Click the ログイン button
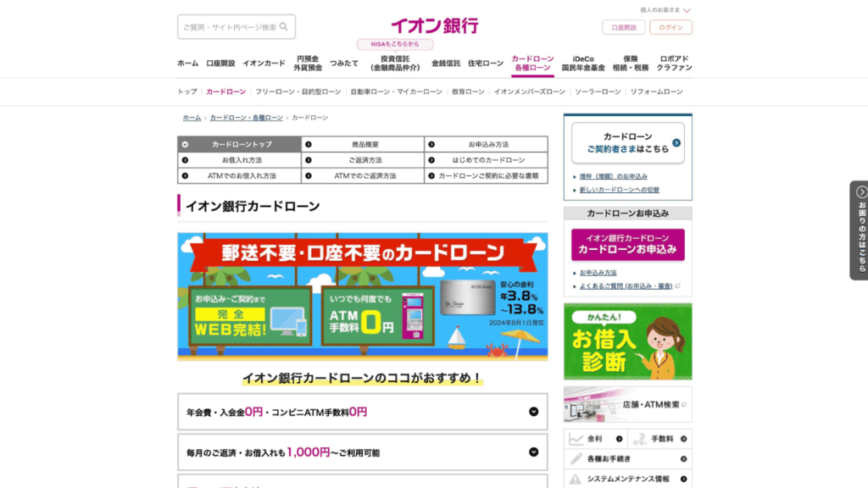The image size is (868, 488). pos(670,26)
